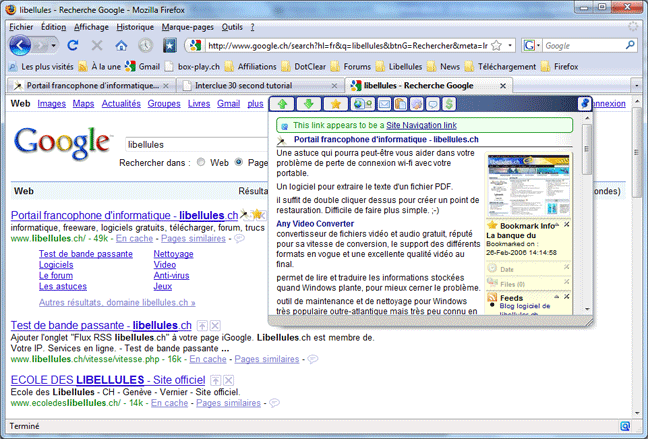Open the ECOLE DES LIBELLULES - Site officiel result

108,380
